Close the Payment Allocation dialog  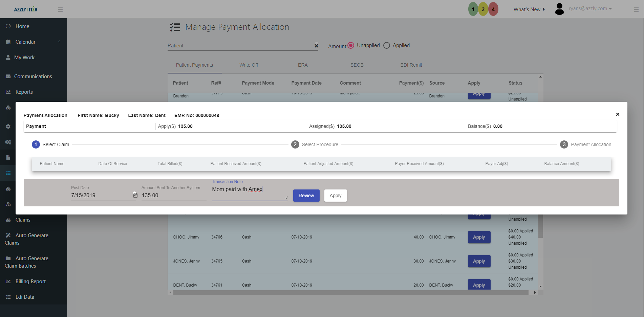[x=617, y=114]
